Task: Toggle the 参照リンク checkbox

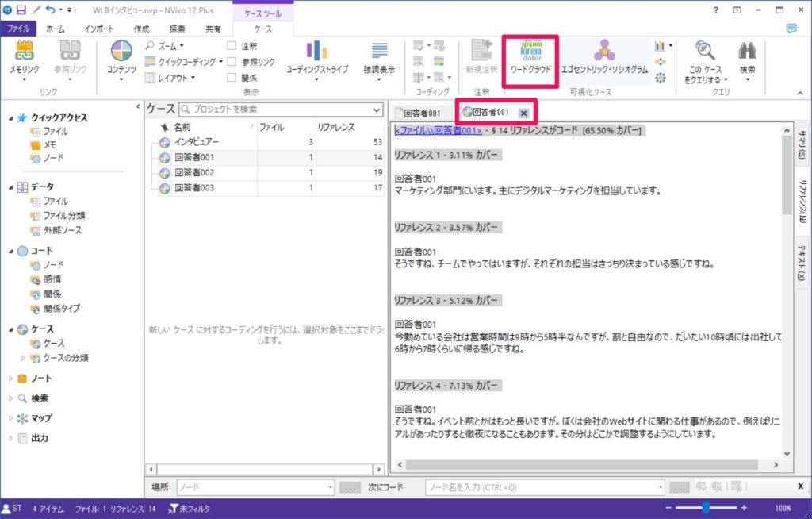Action: (232, 62)
